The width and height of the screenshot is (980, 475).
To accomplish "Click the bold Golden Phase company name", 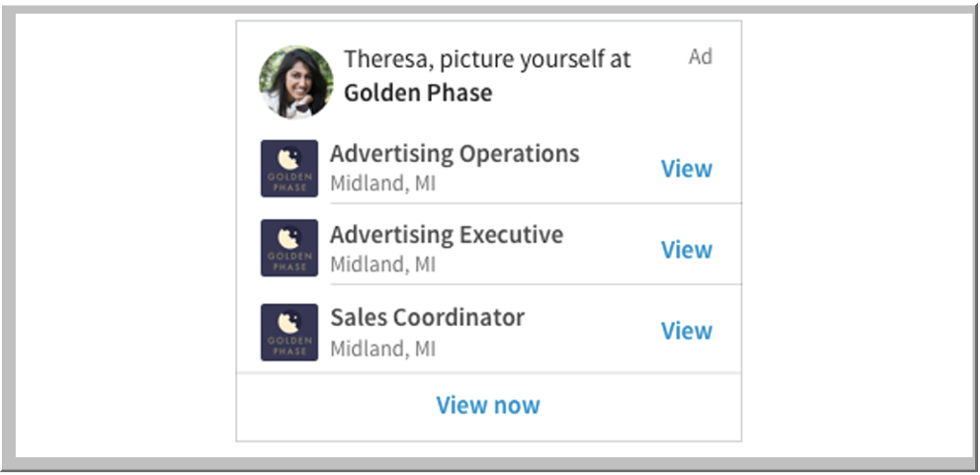I will (418, 93).
